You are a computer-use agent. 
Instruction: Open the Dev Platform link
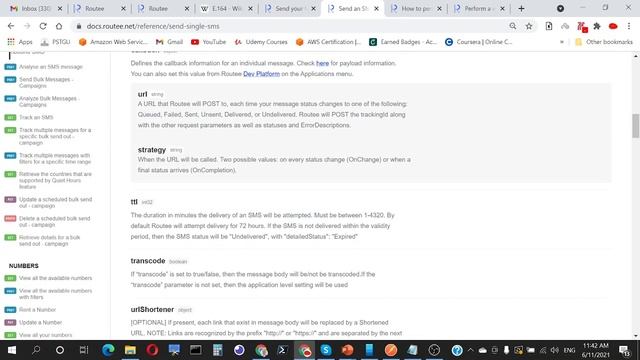(262, 74)
